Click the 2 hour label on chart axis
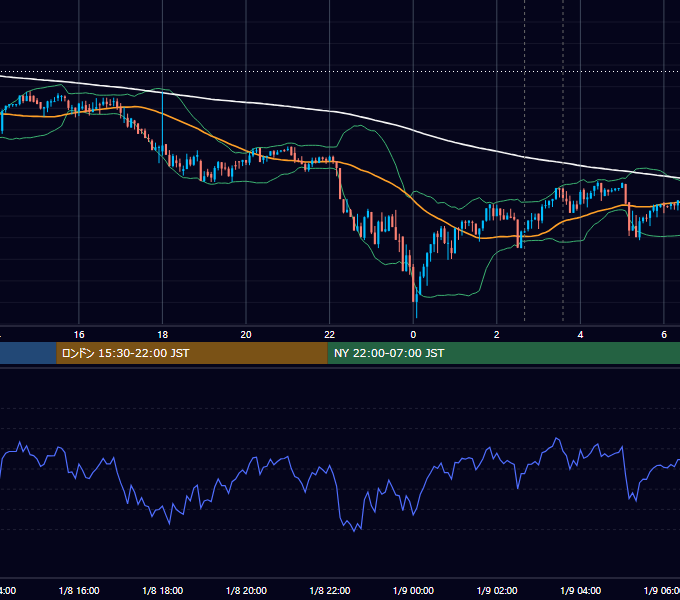 point(497,335)
